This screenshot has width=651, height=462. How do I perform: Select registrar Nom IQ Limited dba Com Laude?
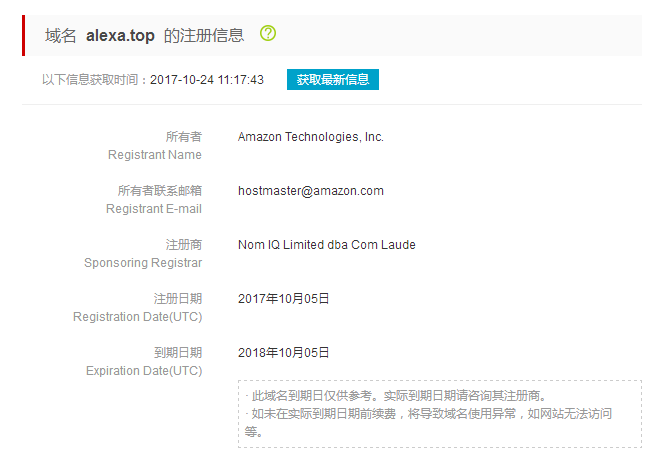327,244
